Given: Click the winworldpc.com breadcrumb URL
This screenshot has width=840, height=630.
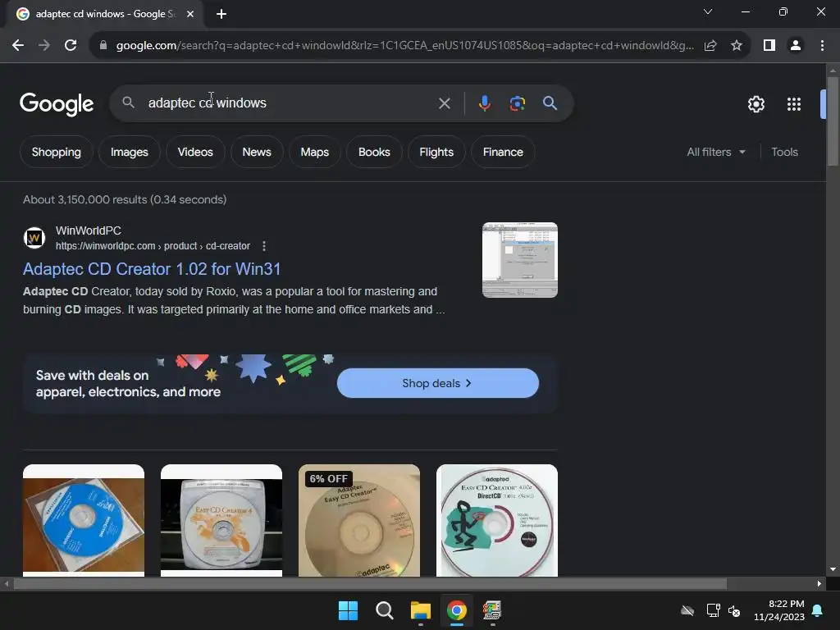Looking at the screenshot, I should [153, 246].
